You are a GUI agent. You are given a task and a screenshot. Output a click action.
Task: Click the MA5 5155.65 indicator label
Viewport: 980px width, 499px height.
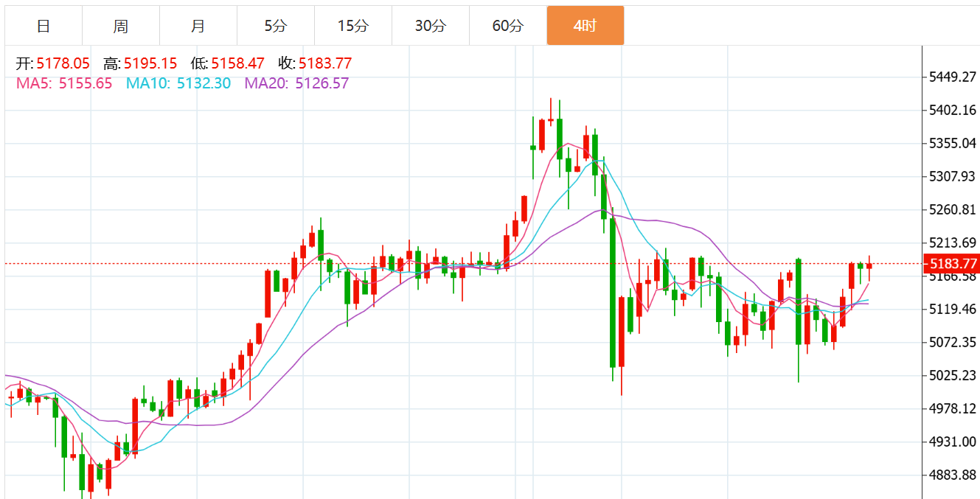[x=64, y=83]
